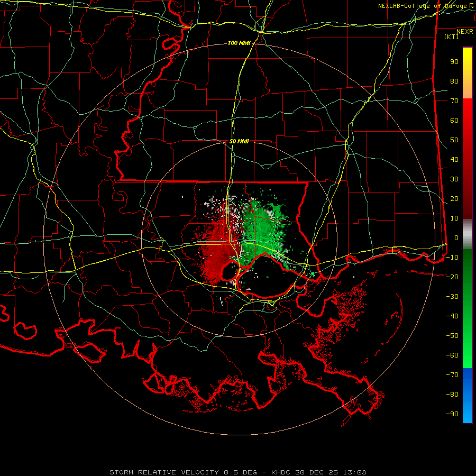Image resolution: width=476 pixels, height=476 pixels.
Task: Click the NEXR label above the color scale
Action: (x=465, y=32)
